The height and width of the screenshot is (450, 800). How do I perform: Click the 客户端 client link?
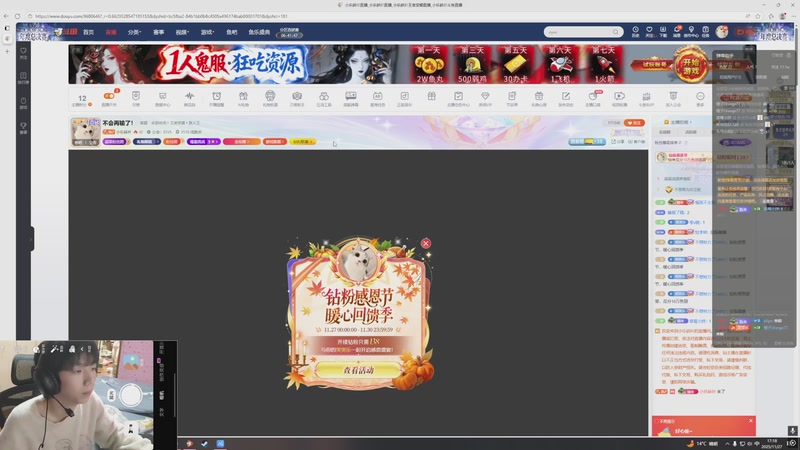click(x=637, y=141)
